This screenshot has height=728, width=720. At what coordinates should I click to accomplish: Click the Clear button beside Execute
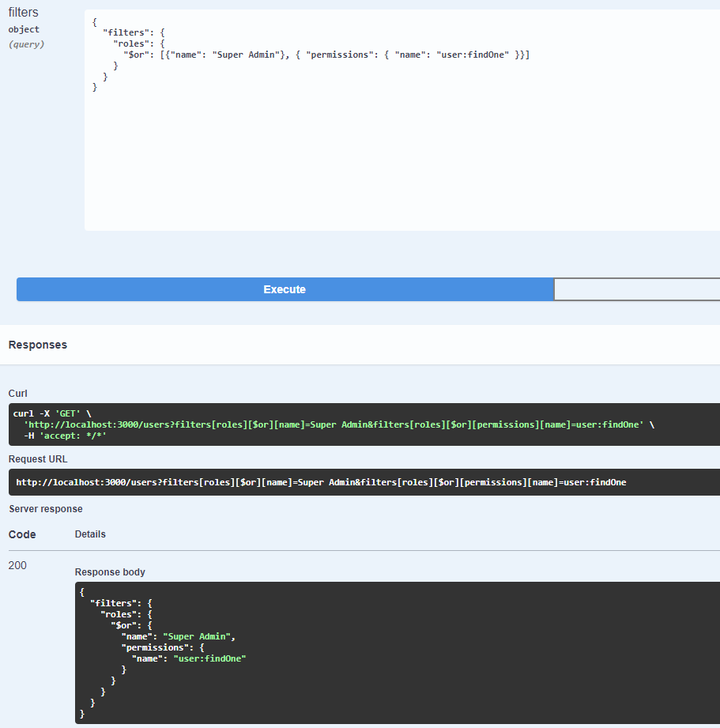coord(637,289)
